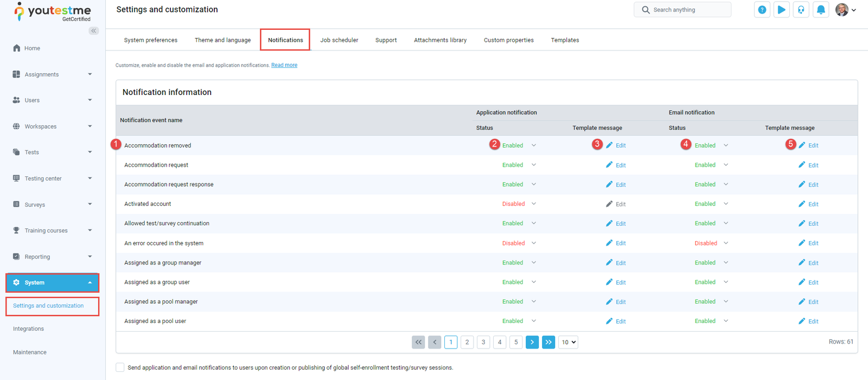Open the Theme and language tab
The height and width of the screenshot is (380, 868).
point(222,40)
